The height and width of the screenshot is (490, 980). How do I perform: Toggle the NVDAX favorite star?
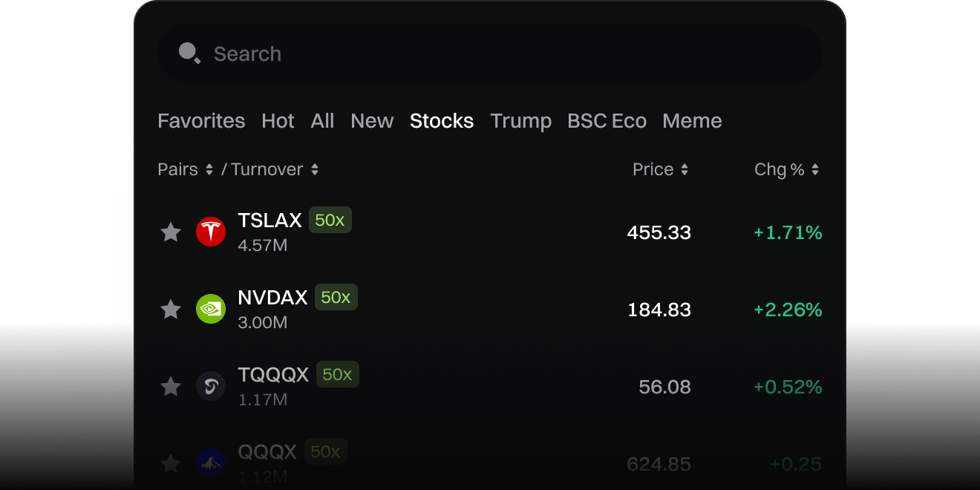[x=171, y=310]
